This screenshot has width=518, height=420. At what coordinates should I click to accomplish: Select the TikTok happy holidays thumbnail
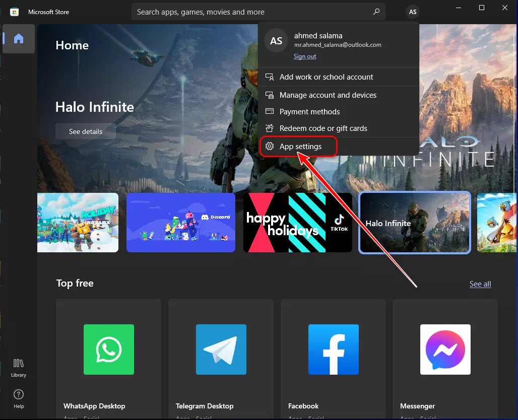(x=298, y=223)
